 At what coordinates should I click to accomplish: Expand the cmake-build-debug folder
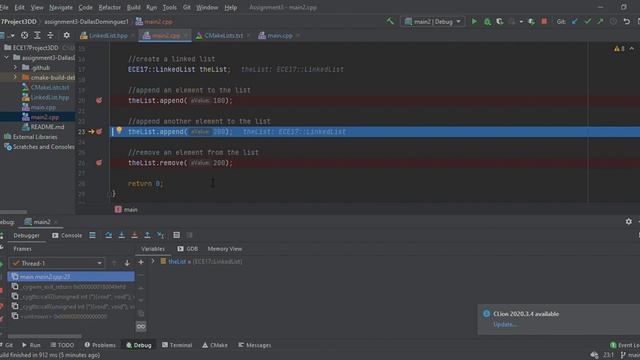coord(15,77)
